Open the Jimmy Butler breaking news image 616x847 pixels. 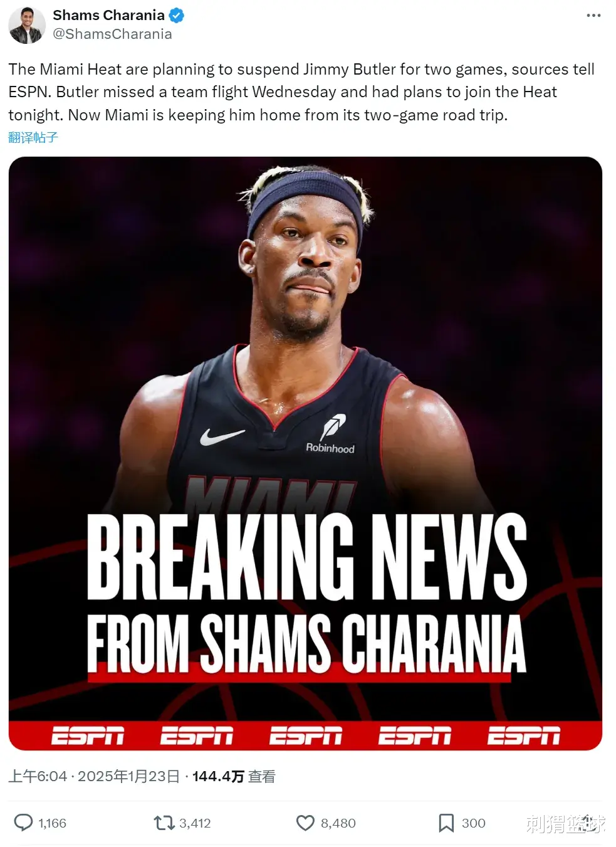click(x=305, y=453)
